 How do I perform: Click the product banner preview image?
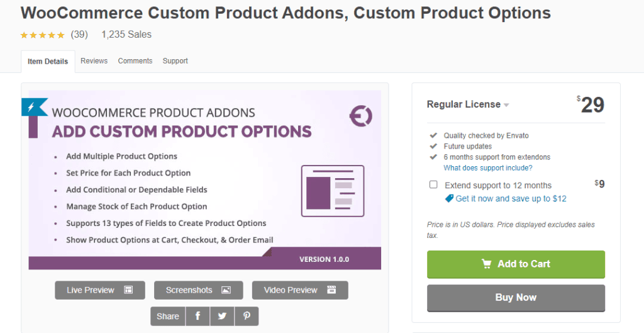[x=204, y=179]
